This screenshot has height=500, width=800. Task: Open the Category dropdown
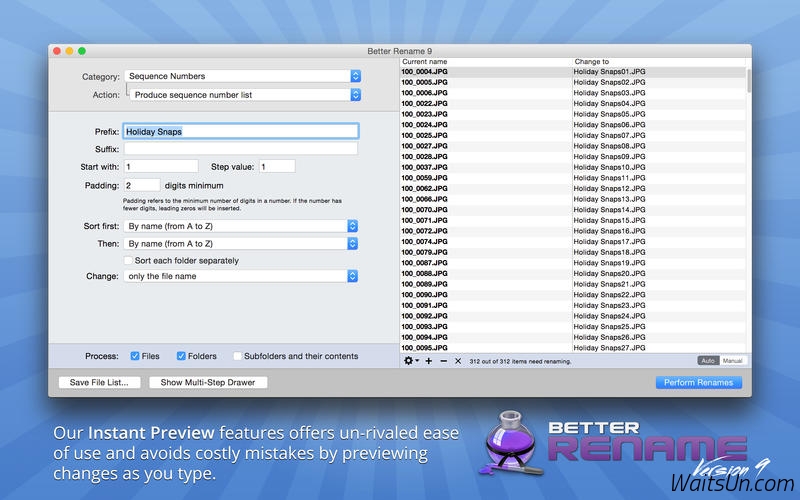tap(242, 76)
